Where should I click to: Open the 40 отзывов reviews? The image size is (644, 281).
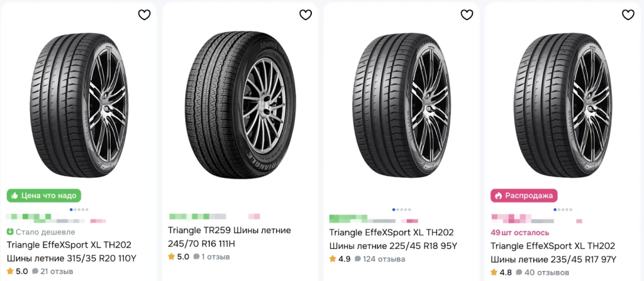(544, 272)
